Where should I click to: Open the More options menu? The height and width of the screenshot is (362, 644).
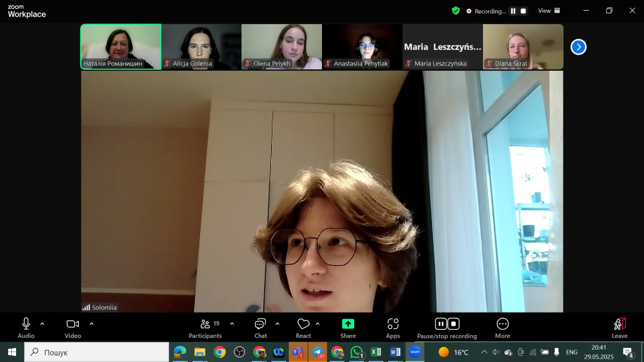[502, 327]
